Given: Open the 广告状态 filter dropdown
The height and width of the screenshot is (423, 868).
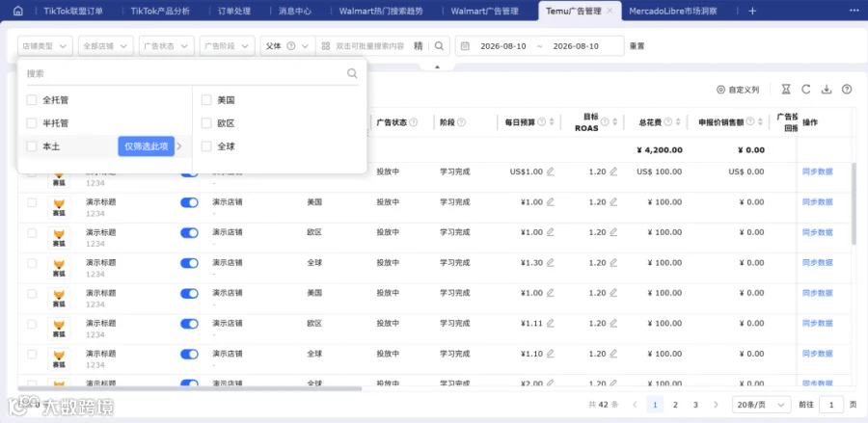Looking at the screenshot, I should pyautogui.click(x=166, y=46).
